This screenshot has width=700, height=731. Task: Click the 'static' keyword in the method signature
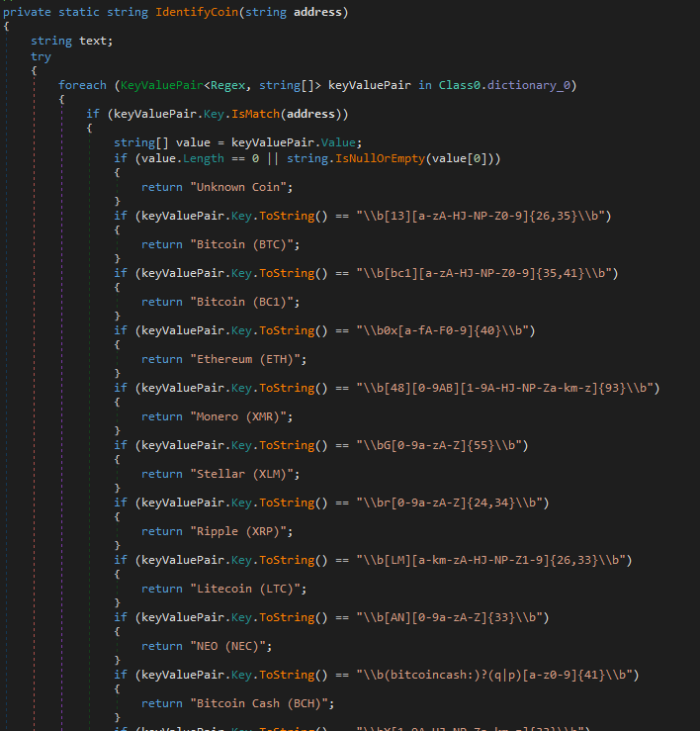pos(79,12)
